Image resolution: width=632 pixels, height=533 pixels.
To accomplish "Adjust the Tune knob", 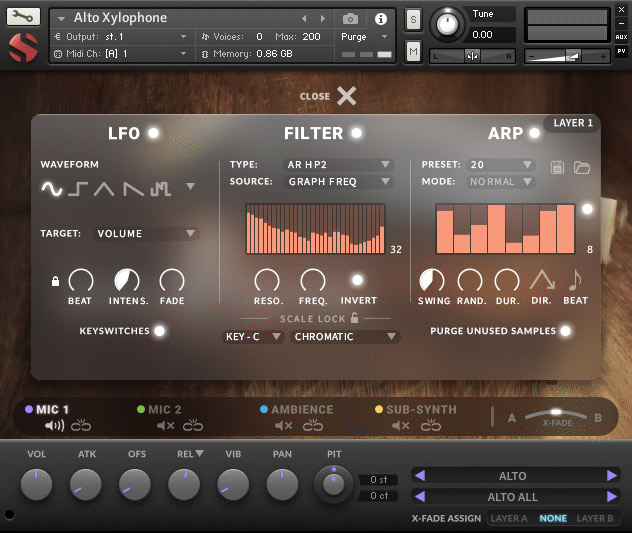I will coord(447,24).
